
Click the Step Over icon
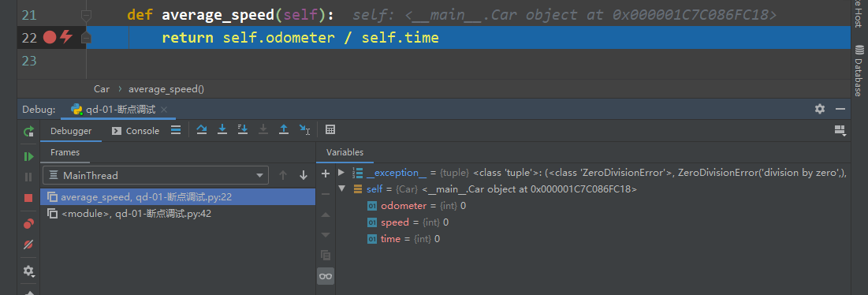click(x=202, y=129)
